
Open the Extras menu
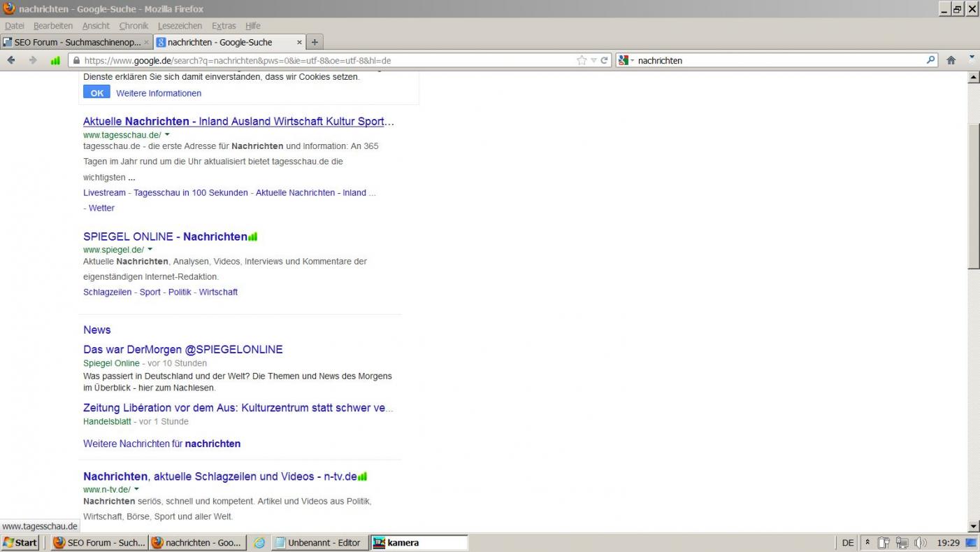click(x=224, y=26)
